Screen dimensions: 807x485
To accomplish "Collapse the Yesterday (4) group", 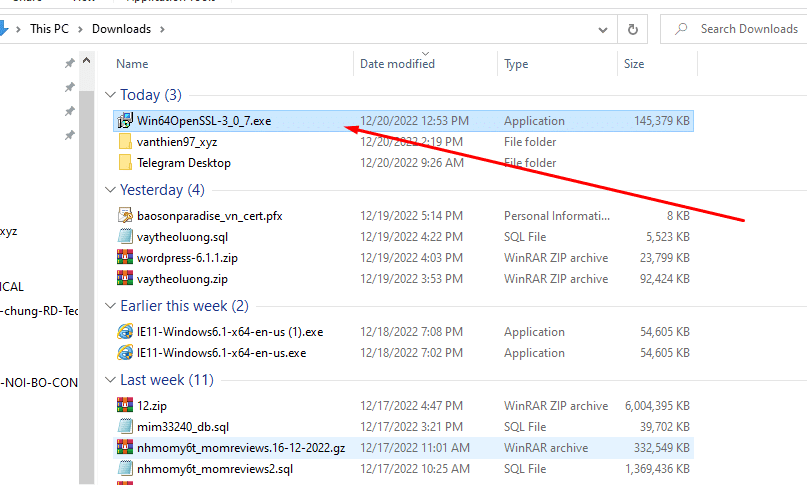I will [x=110, y=190].
